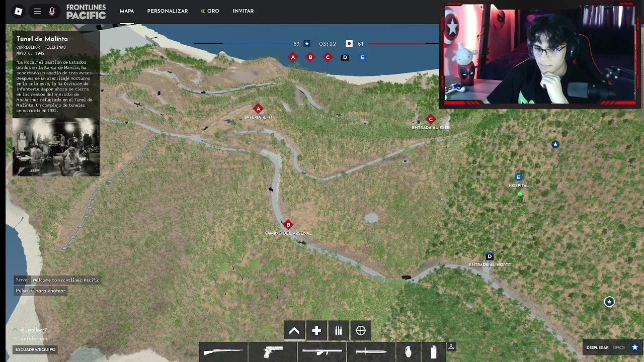Click the 'Pulsa / para chatear' chat field
The width and height of the screenshot is (644, 362).
point(40,291)
